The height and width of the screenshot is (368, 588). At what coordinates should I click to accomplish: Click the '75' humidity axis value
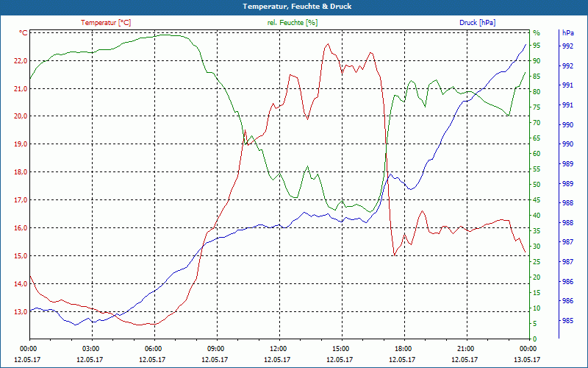click(537, 107)
